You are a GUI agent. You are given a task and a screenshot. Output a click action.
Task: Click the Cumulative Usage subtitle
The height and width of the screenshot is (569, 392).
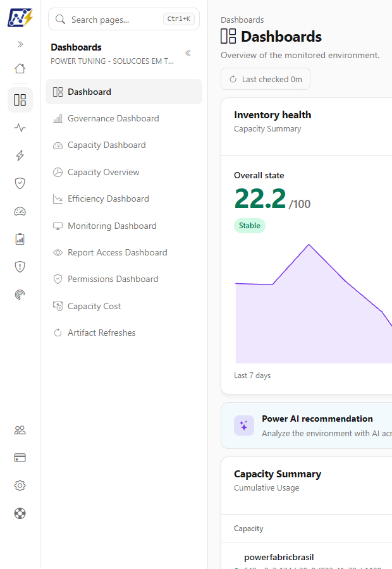(267, 488)
